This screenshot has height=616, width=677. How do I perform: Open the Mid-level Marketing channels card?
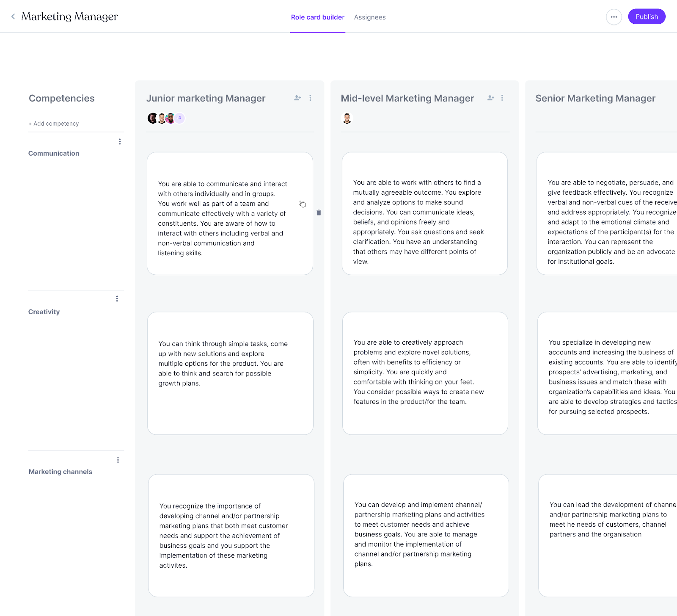(425, 535)
